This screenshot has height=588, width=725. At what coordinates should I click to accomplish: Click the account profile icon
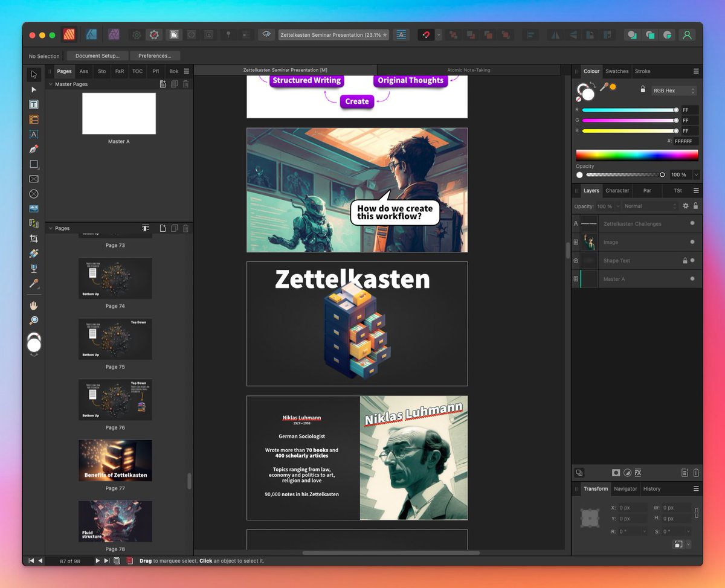(687, 34)
